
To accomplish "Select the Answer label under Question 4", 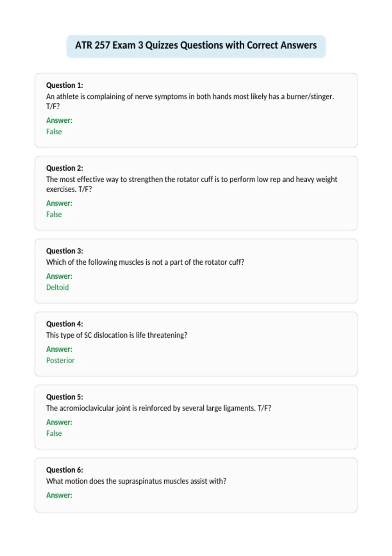I will coord(59,349).
